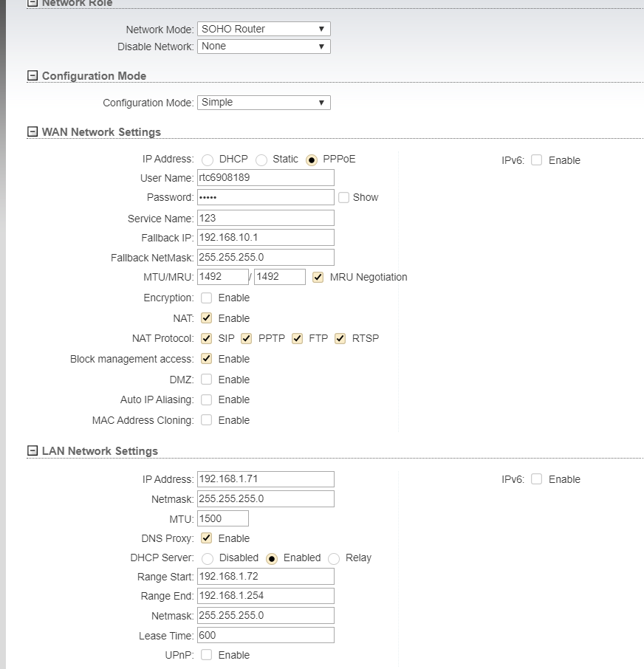Set DHCP Server to Enabled

(x=272, y=558)
